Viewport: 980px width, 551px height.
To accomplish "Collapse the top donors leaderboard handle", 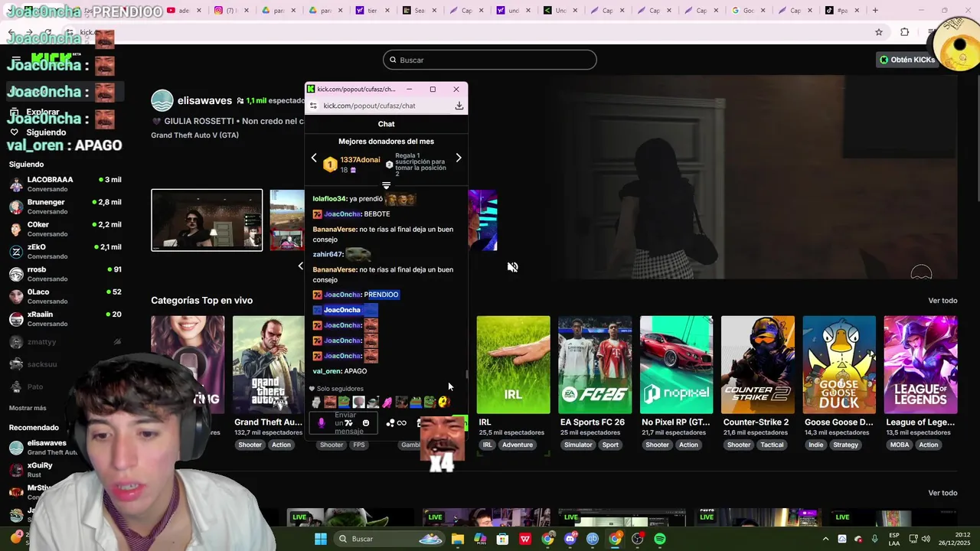I will click(386, 185).
